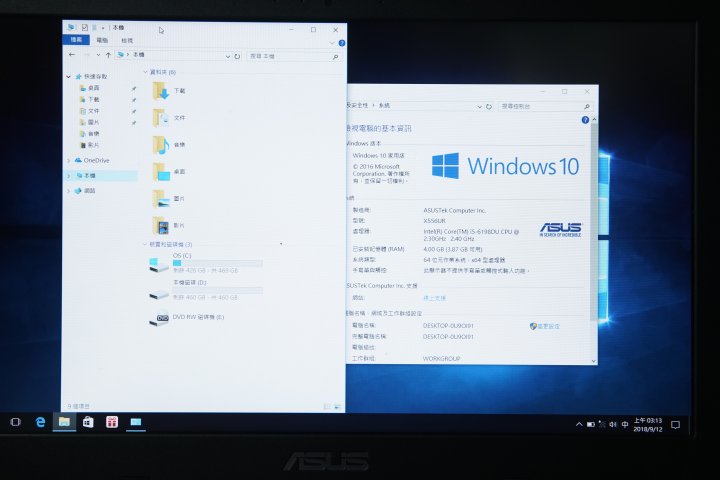Select 桌面 in the navigation pane
This screenshot has height=480, width=720.
coord(94,88)
